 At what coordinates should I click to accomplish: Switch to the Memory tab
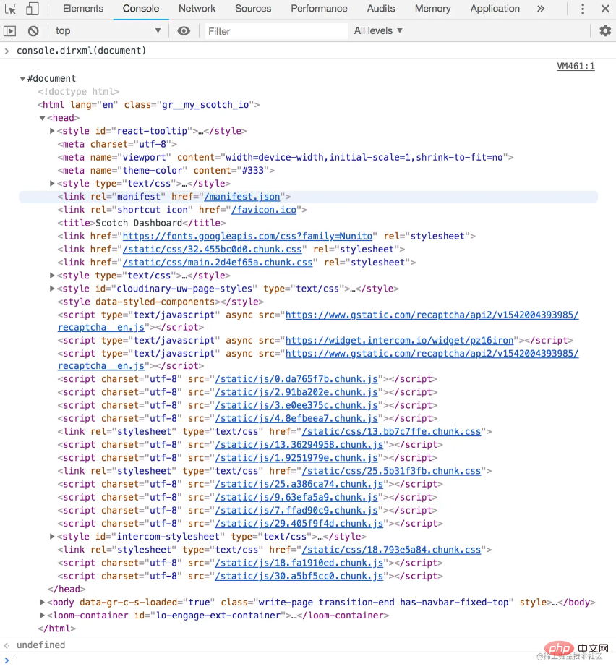pos(432,9)
